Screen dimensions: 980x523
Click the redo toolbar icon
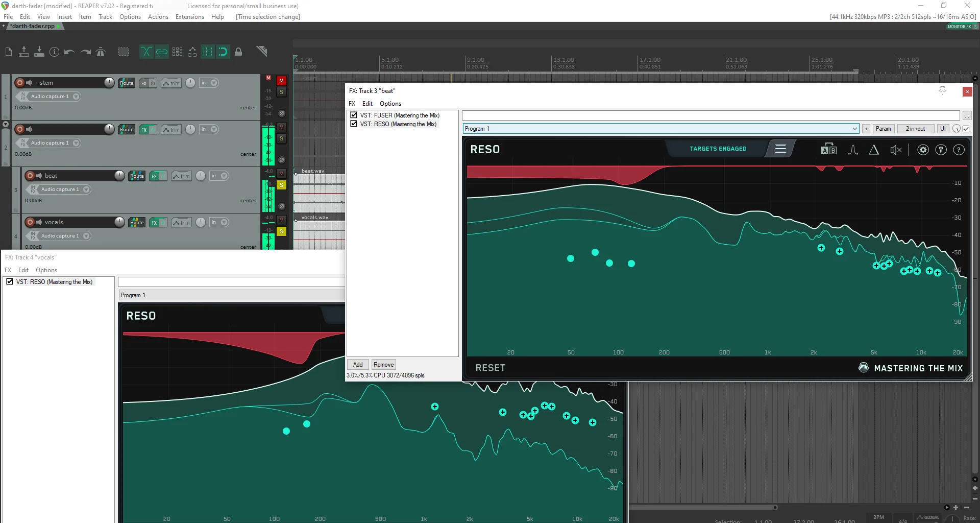[x=85, y=52]
